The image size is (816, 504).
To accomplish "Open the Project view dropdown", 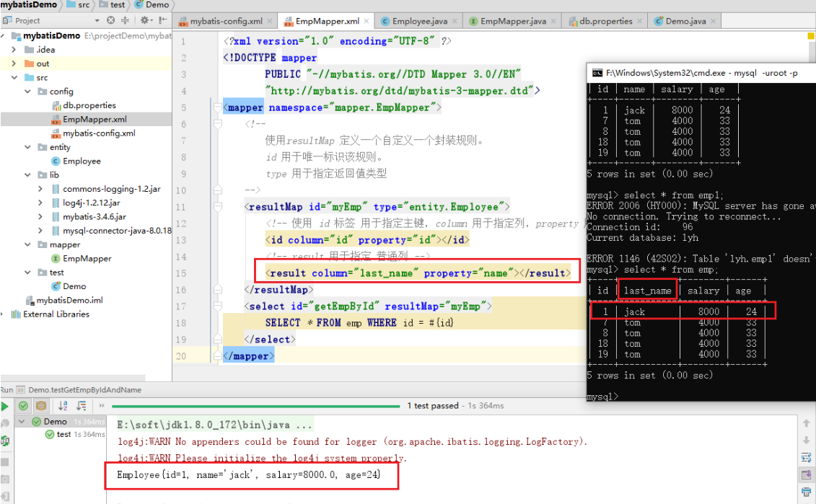I will [x=97, y=21].
